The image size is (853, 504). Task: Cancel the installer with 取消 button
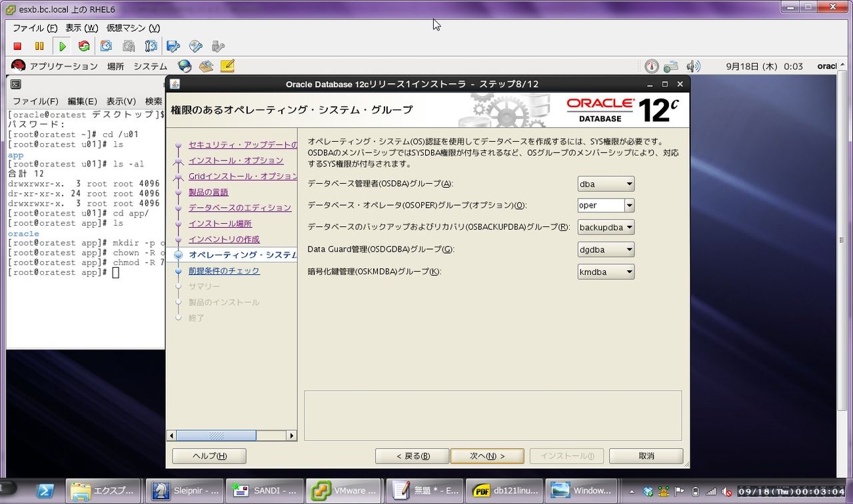point(646,456)
